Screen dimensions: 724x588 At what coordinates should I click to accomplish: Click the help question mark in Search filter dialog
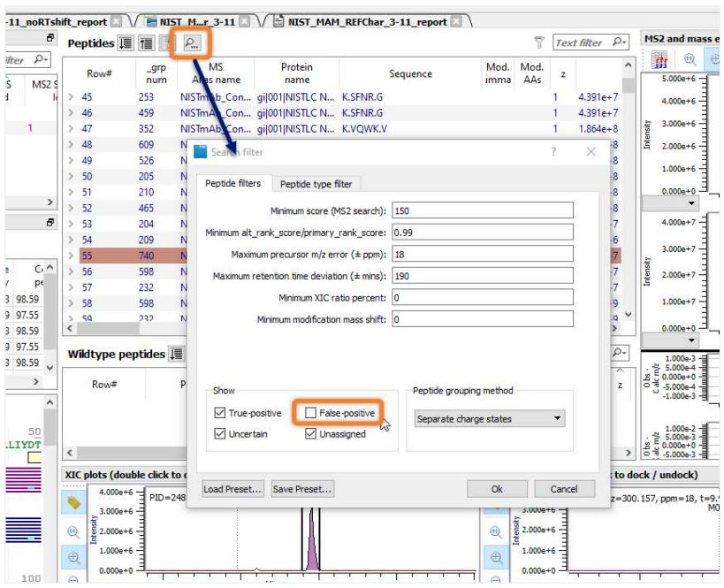coord(553,152)
